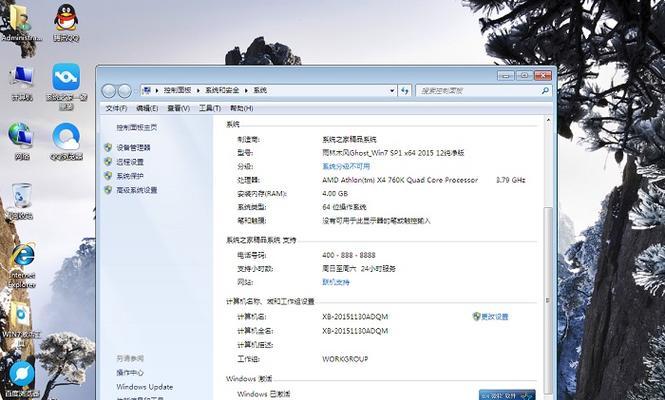Minimize the System window
665x400 pixels.
coord(506,76)
